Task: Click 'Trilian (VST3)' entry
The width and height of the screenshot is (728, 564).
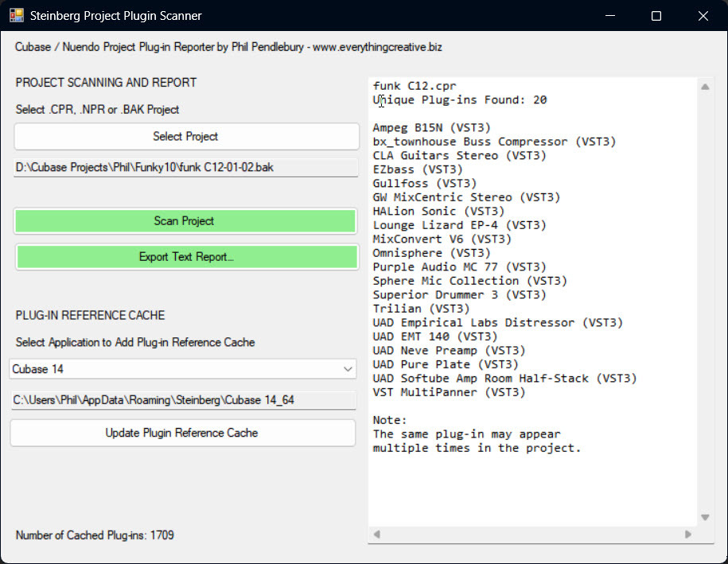Action: (x=421, y=309)
